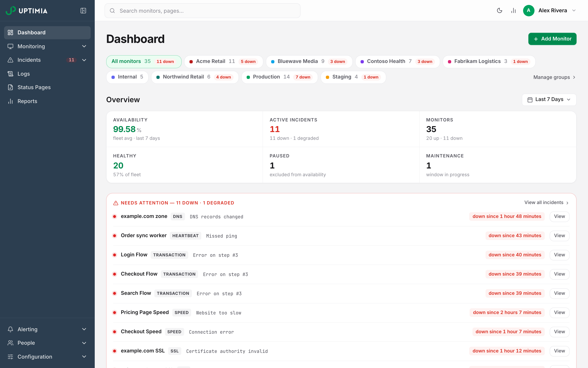Select the Fabrikam Logistics group chip
The image size is (588, 368).
(489, 62)
